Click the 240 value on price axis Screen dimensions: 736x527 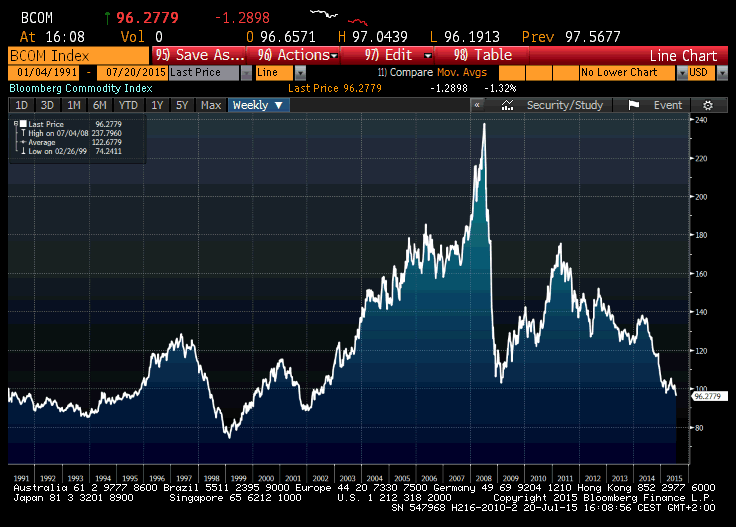[x=701, y=120]
